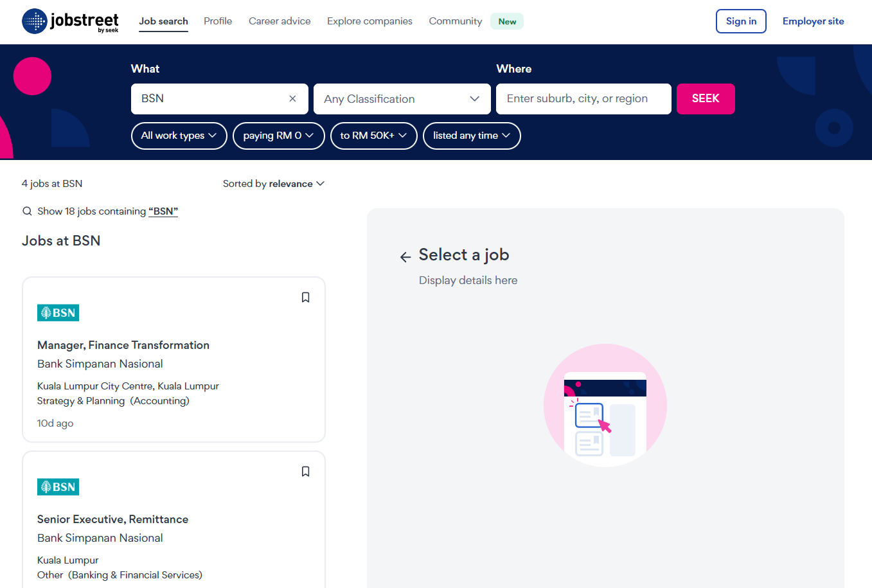Focus the Enter suburb, city, or region field
872x588 pixels.
(583, 99)
